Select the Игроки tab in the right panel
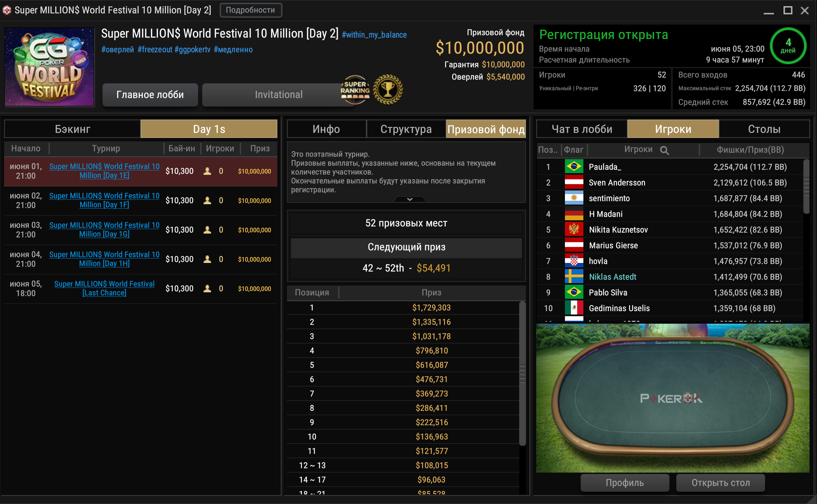Image resolution: width=817 pixels, height=504 pixels. (674, 129)
